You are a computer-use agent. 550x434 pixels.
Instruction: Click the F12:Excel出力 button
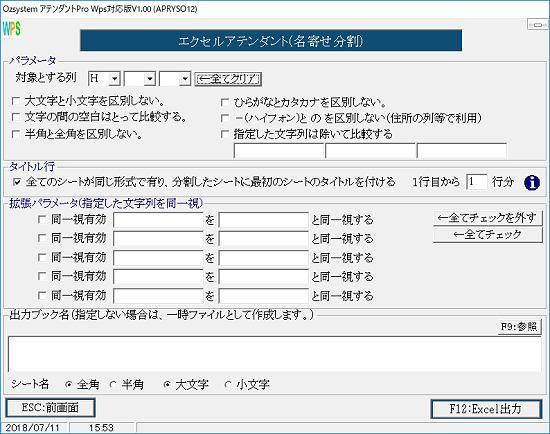point(486,409)
